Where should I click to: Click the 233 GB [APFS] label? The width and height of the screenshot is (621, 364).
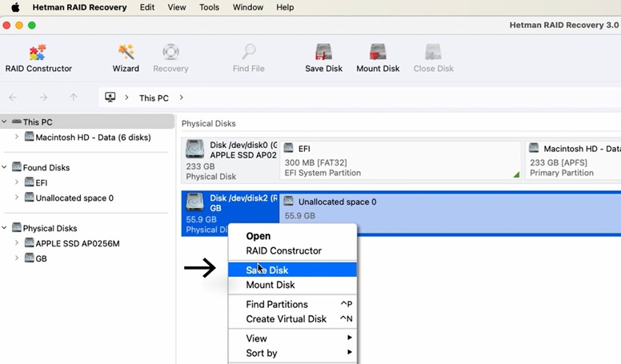[559, 162]
